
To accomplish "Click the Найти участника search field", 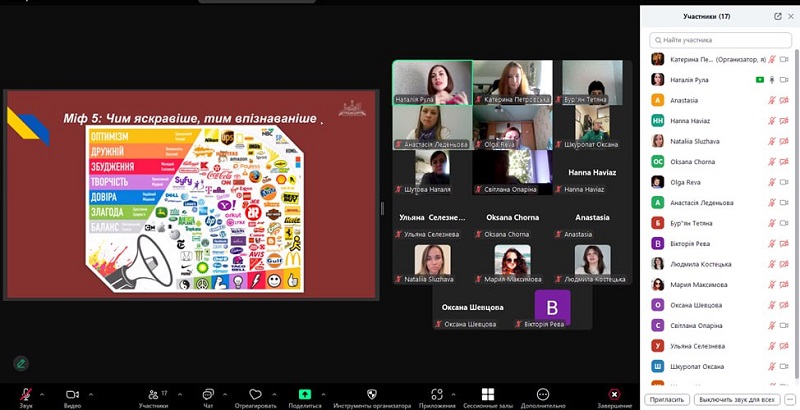I will coord(720,40).
